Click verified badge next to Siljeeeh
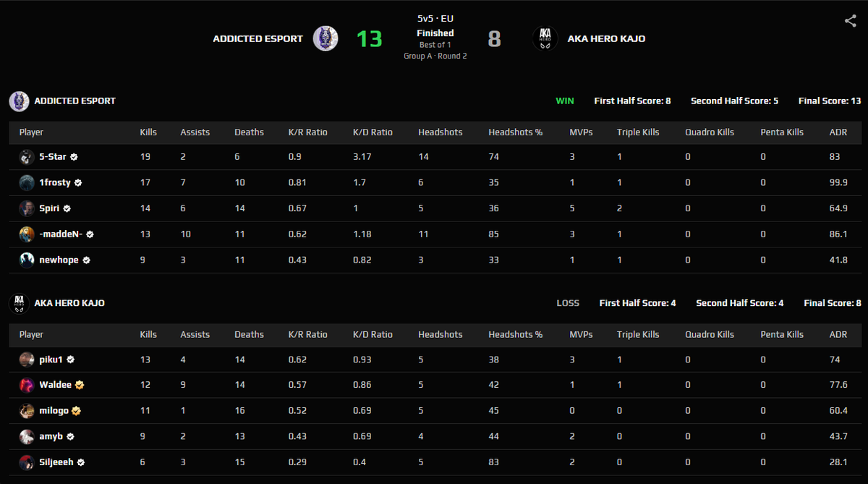 click(x=81, y=462)
